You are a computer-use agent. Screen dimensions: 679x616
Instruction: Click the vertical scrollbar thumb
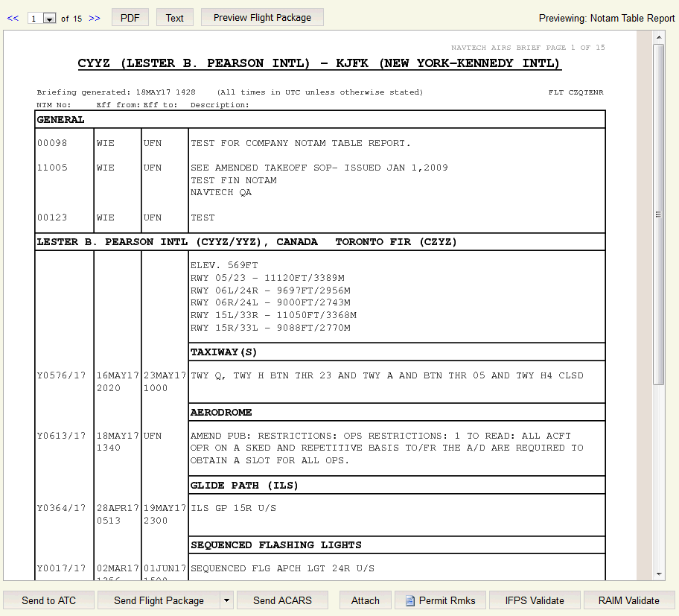click(x=659, y=215)
